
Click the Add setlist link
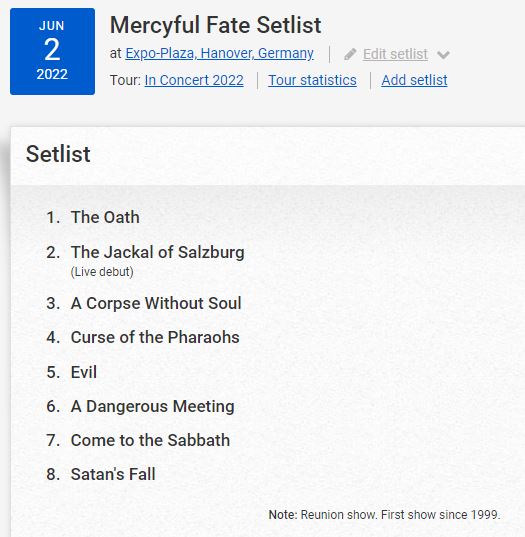coord(414,80)
